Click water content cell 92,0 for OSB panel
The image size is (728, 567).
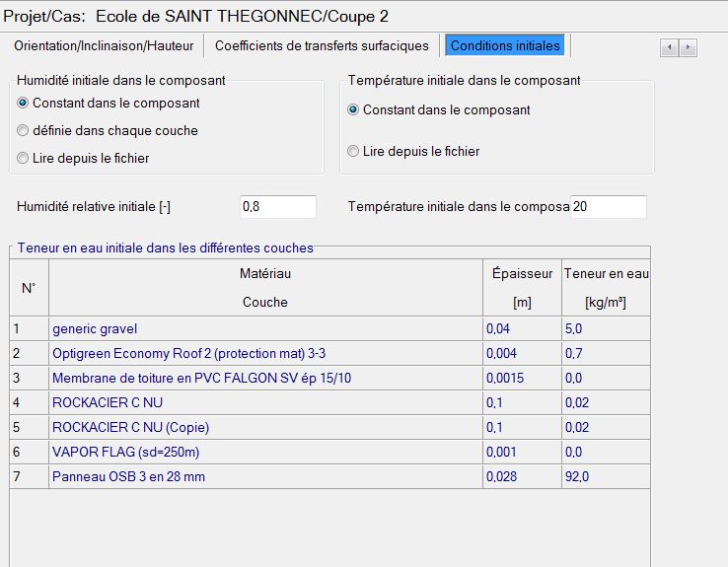point(606,476)
